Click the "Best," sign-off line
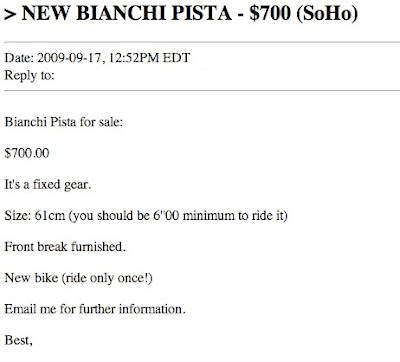The height and width of the screenshot is (362, 400). pyautogui.click(x=18, y=340)
